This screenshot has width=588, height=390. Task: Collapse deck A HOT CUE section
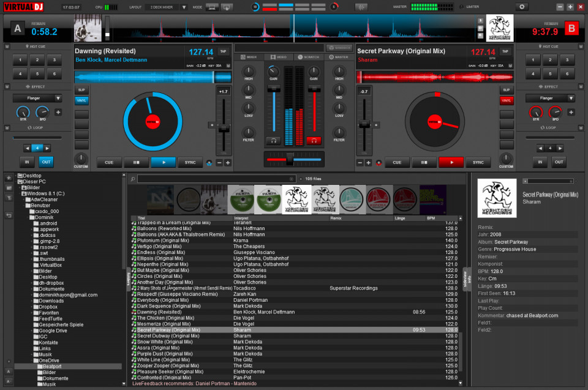pos(7,47)
